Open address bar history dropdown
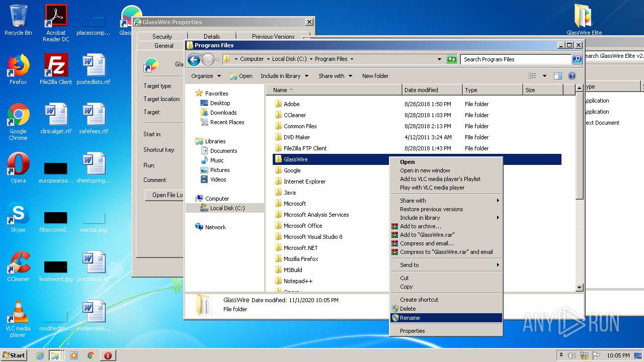 pos(440,59)
